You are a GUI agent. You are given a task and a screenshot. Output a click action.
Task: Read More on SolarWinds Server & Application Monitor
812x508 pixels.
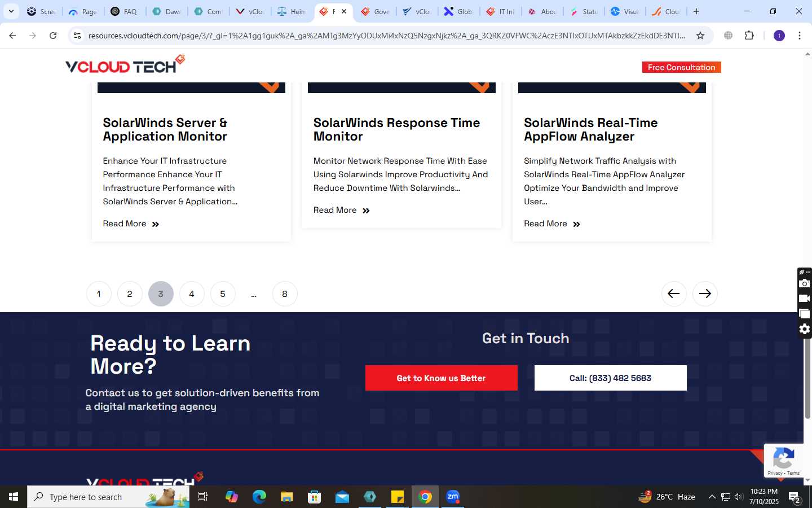131,224
